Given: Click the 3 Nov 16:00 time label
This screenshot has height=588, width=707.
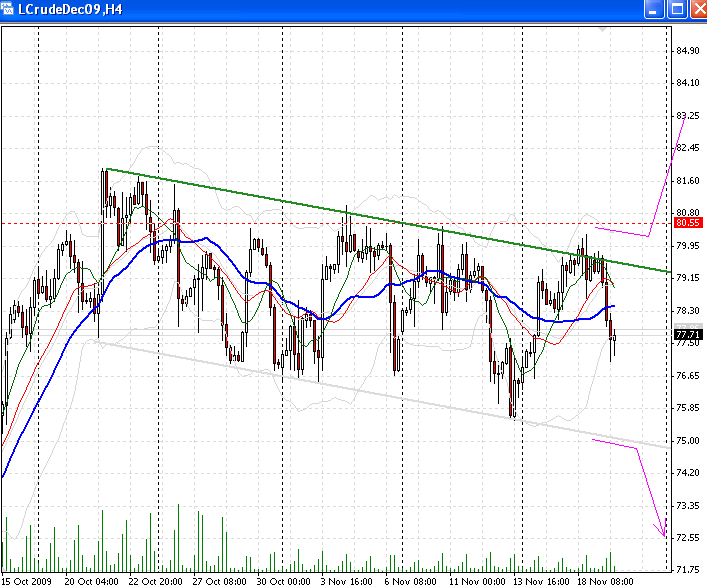Looking at the screenshot, I should [x=346, y=582].
